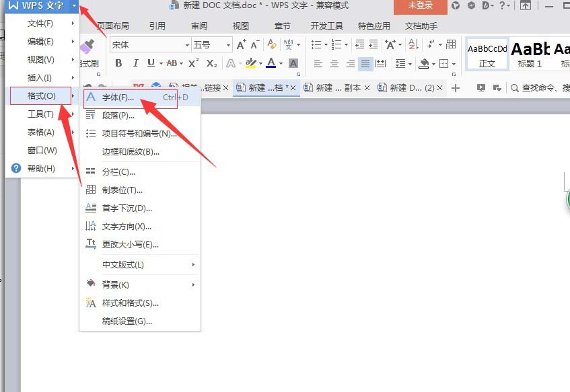
Task: Click font color A swatch
Action: pyautogui.click(x=271, y=63)
